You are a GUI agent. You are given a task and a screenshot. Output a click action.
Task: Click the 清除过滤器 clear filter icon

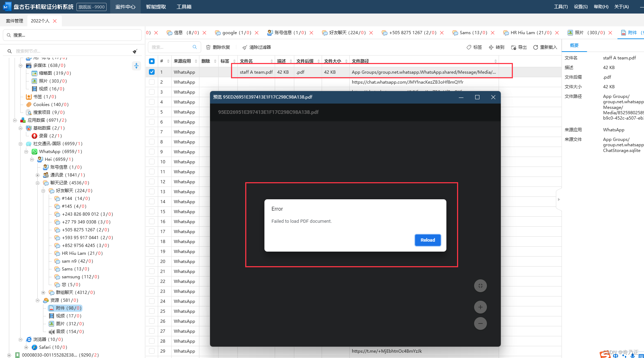(x=245, y=47)
